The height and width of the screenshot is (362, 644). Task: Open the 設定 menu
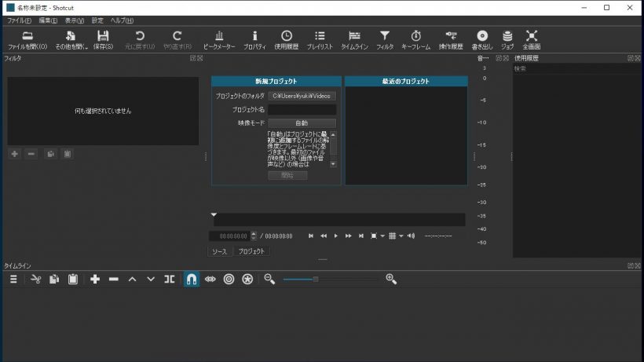[x=97, y=20]
